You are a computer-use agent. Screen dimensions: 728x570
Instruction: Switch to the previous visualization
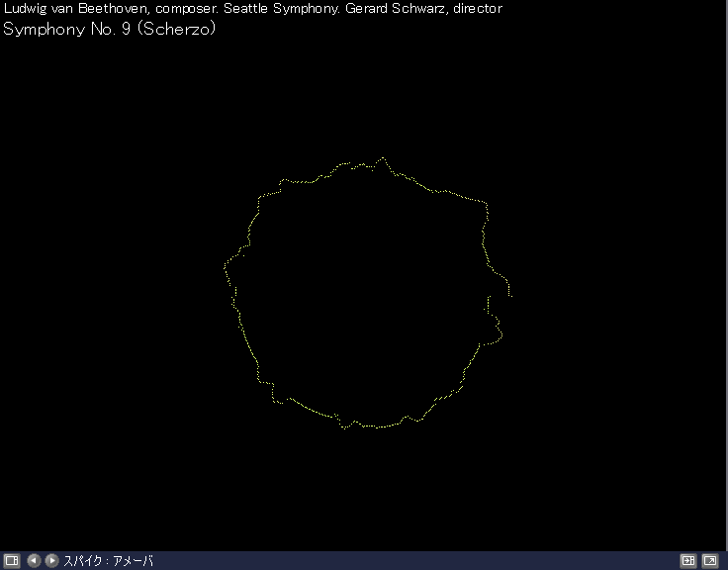click(34, 561)
